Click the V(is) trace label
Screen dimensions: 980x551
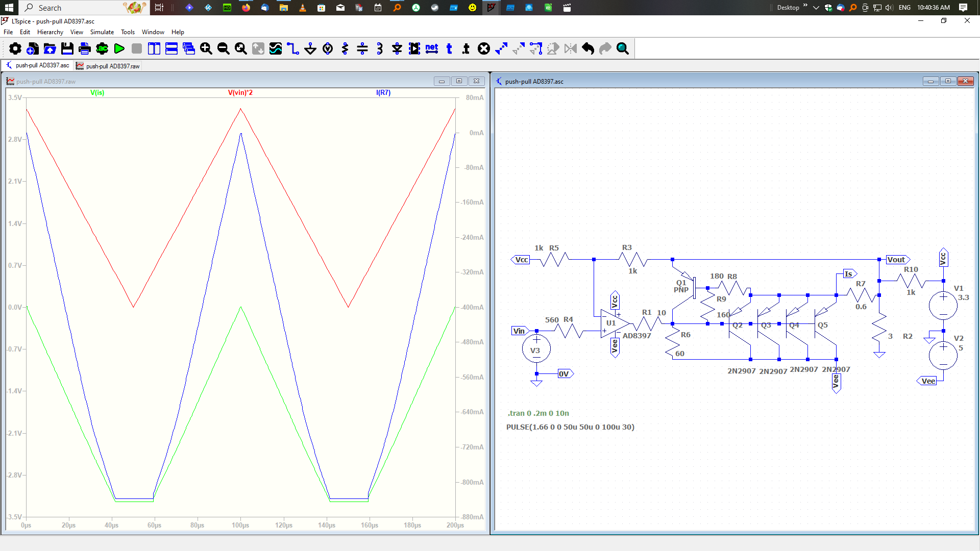point(97,92)
